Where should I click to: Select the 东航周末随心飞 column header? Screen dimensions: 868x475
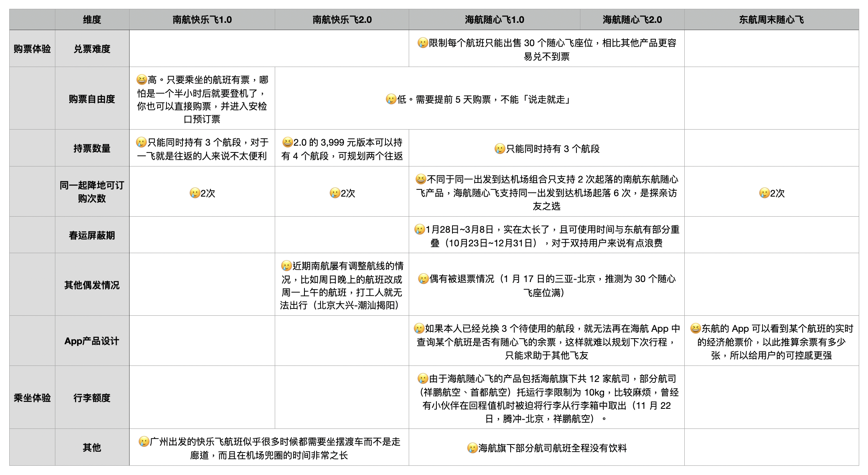click(x=771, y=20)
